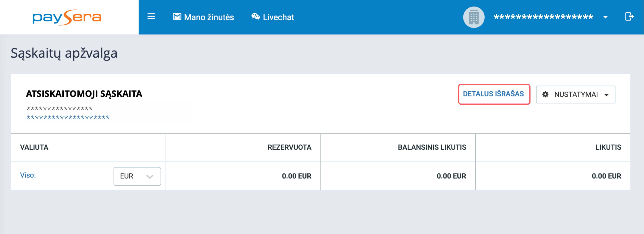The height and width of the screenshot is (234, 644).
Task: Open the hamburger menu icon
Action: pyautogui.click(x=151, y=17)
